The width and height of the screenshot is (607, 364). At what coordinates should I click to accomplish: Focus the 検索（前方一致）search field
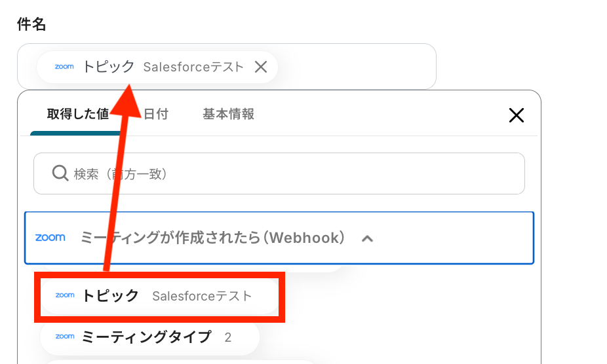tap(288, 173)
